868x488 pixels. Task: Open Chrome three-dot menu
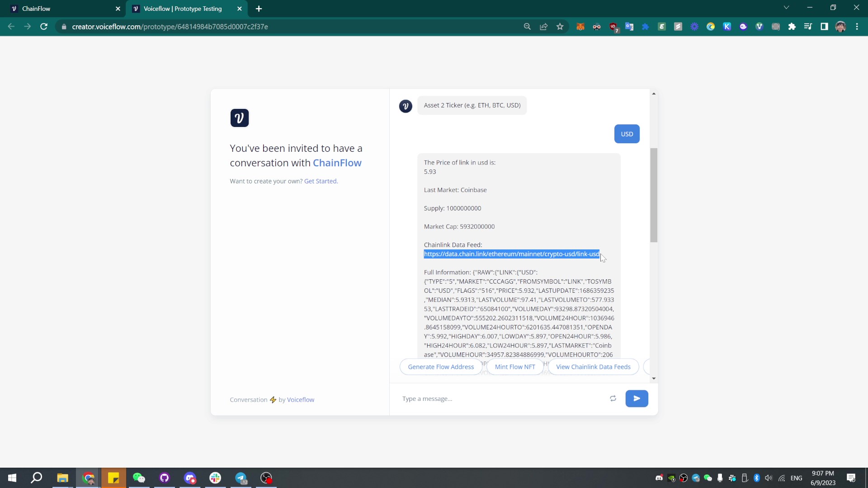coord(857,27)
